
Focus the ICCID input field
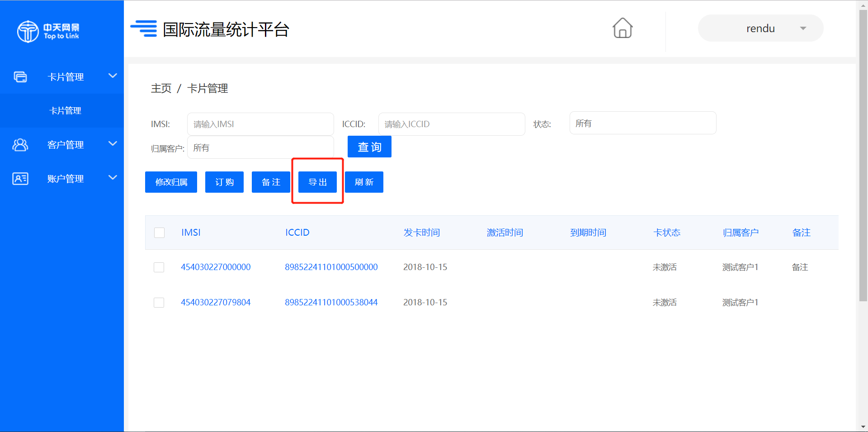(x=452, y=124)
